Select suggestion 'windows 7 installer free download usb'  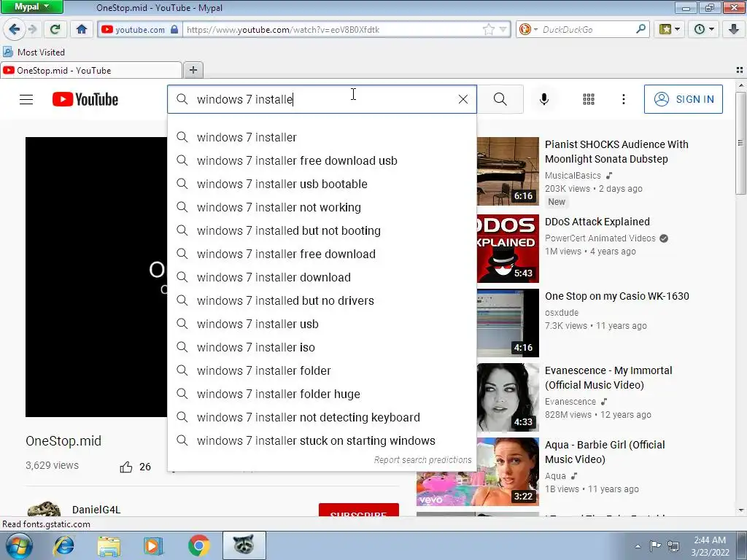point(322,160)
